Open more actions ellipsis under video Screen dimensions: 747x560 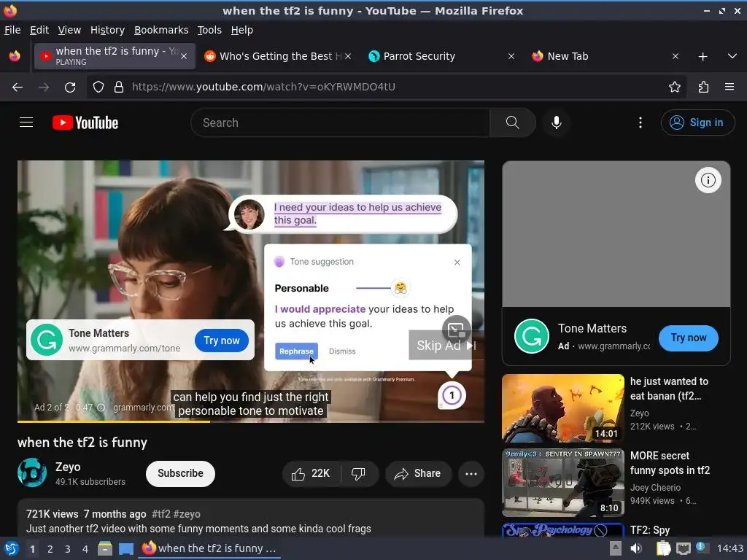pyautogui.click(x=471, y=473)
